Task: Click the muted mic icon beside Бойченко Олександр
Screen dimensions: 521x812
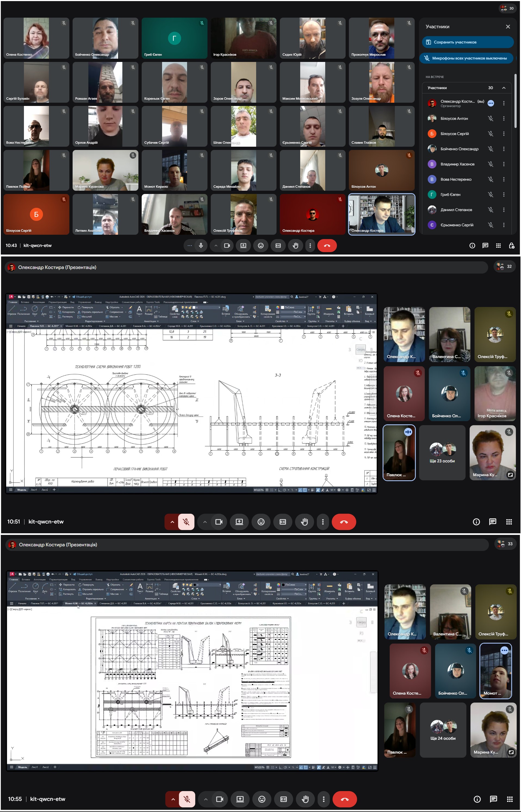Action: pyautogui.click(x=491, y=149)
